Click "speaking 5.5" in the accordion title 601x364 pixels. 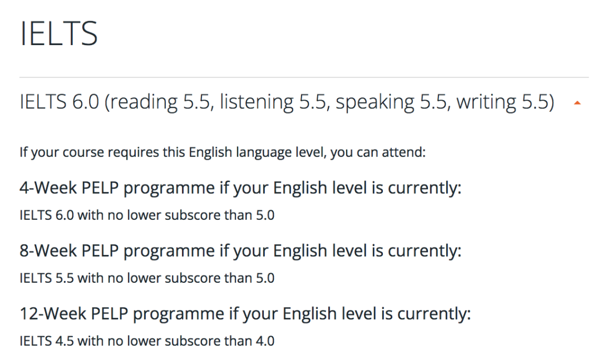[391, 102]
